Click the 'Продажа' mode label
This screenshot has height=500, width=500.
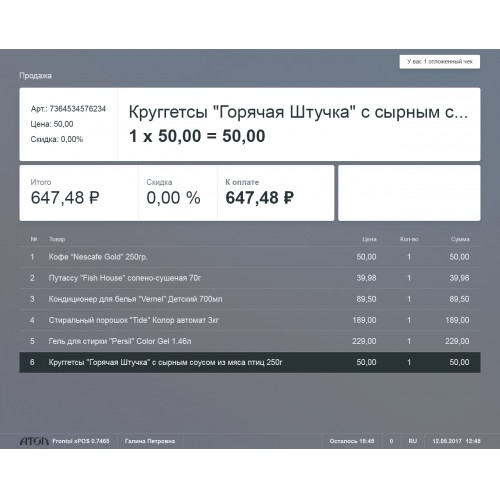click(x=35, y=76)
